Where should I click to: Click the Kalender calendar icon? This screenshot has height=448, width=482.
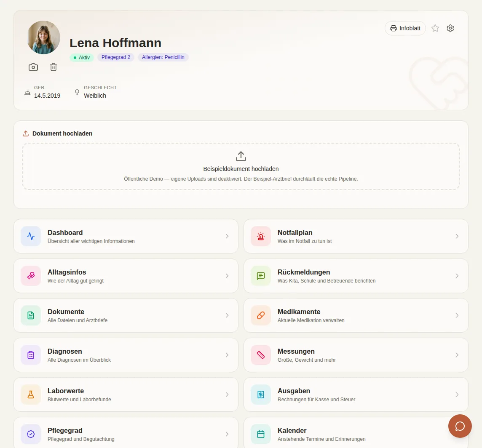pos(261,434)
